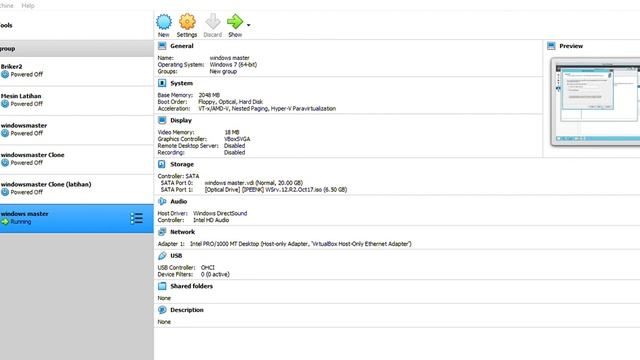Click the VM preview thumbnail image

pos(596,102)
